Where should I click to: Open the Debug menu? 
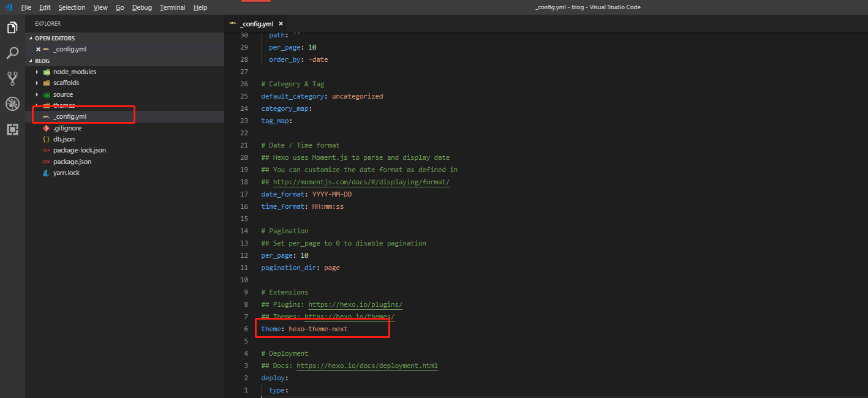point(142,7)
